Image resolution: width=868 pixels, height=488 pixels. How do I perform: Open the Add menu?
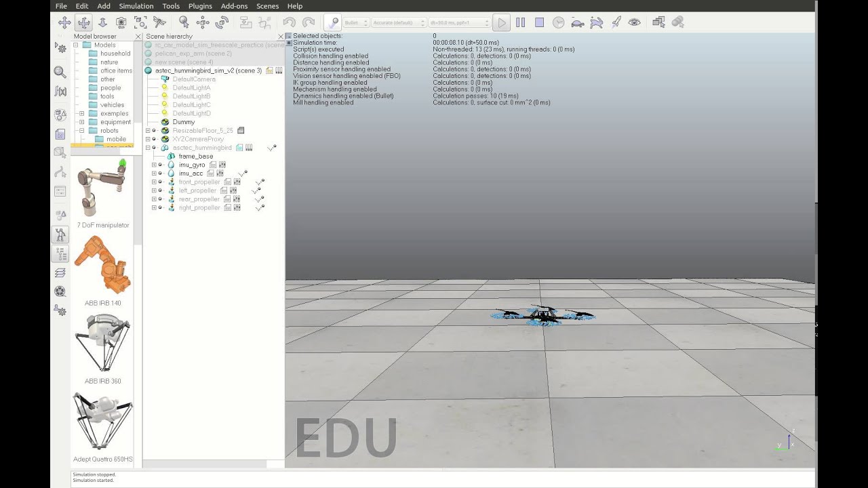pyautogui.click(x=104, y=6)
